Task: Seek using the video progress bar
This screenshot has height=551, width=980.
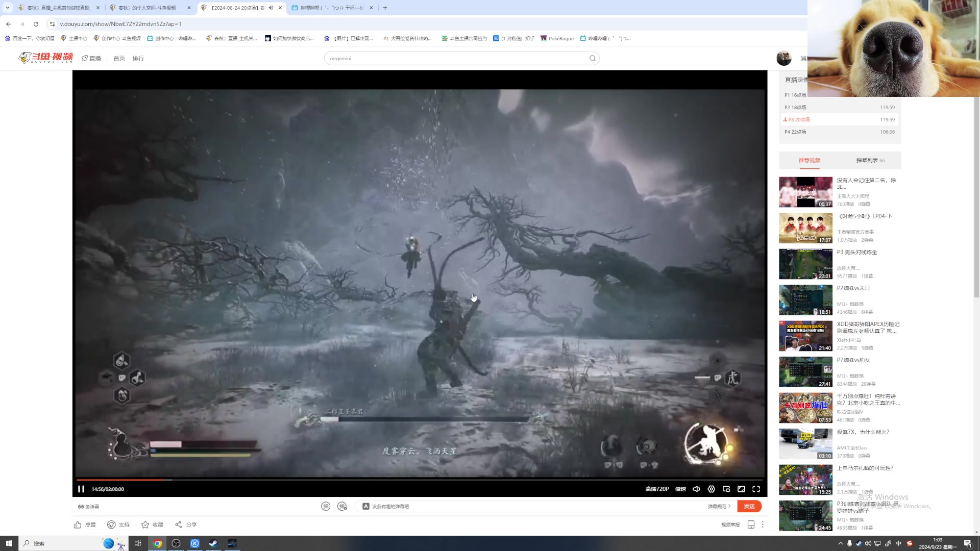Action: (420, 480)
